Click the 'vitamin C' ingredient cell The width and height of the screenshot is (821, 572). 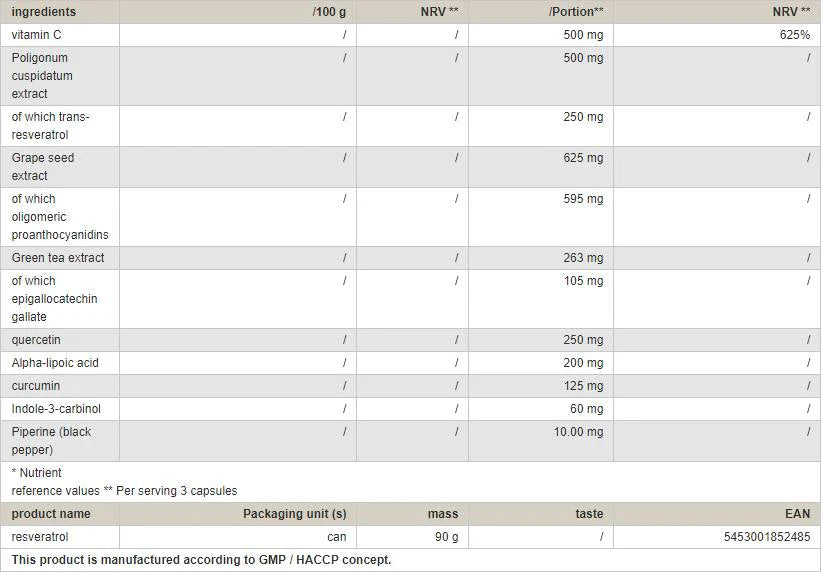pos(37,35)
